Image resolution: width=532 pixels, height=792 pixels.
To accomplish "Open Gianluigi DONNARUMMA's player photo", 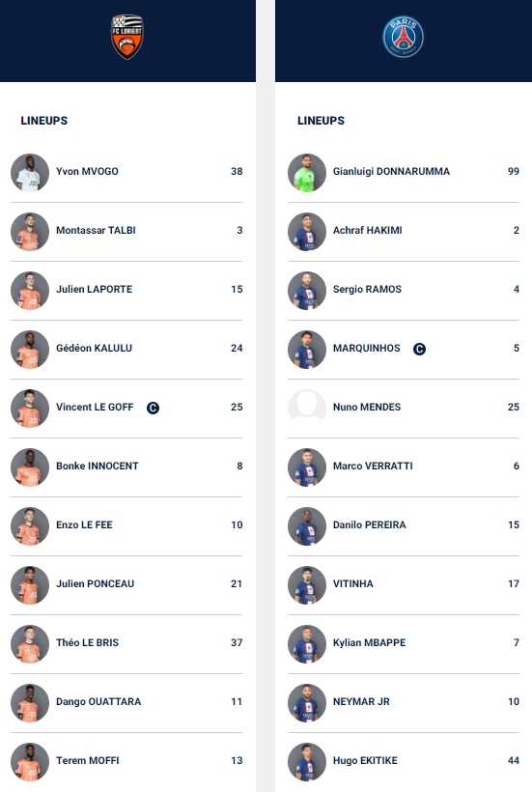I will pos(307,173).
